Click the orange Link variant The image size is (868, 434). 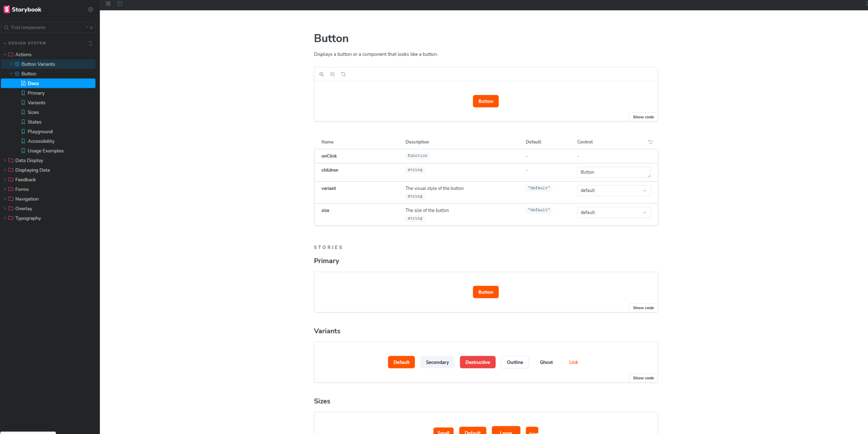[x=573, y=362]
